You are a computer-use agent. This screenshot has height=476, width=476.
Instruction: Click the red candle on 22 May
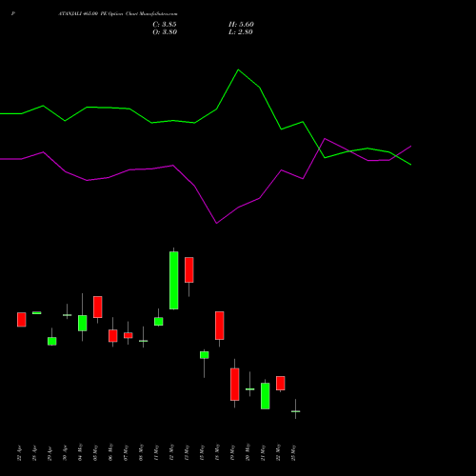click(281, 383)
